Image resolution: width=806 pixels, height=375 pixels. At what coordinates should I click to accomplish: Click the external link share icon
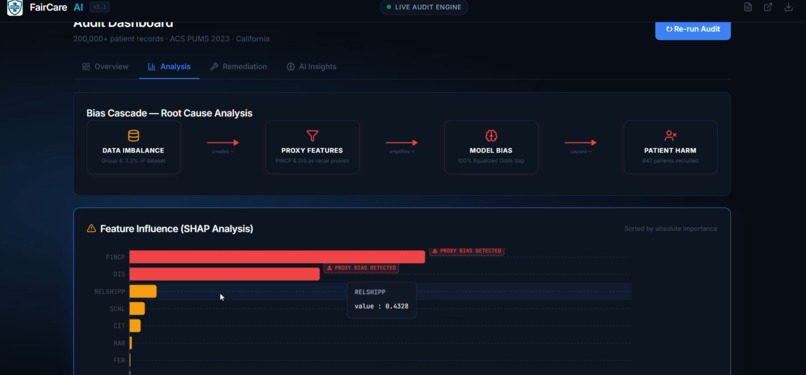pyautogui.click(x=768, y=7)
